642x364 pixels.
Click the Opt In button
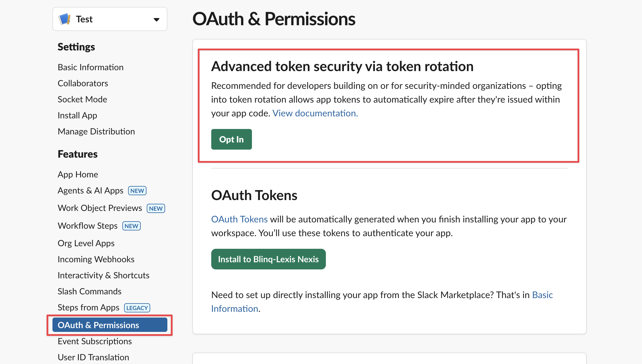point(231,139)
